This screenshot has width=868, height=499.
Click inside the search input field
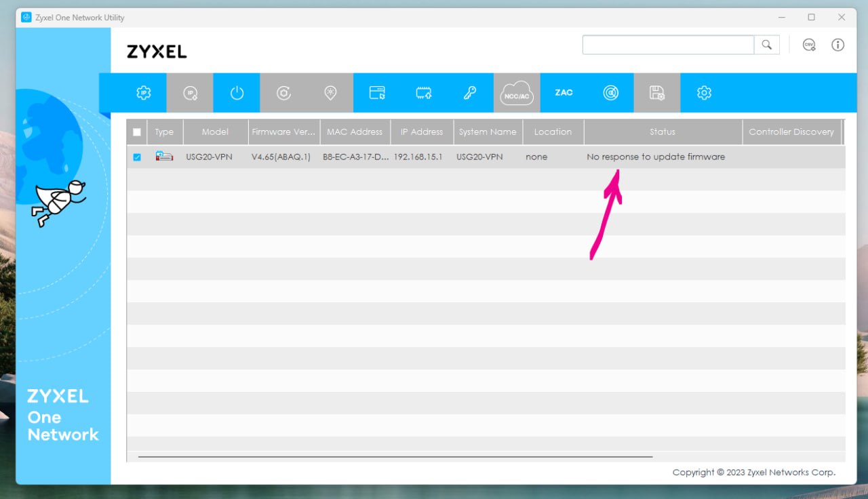point(668,45)
